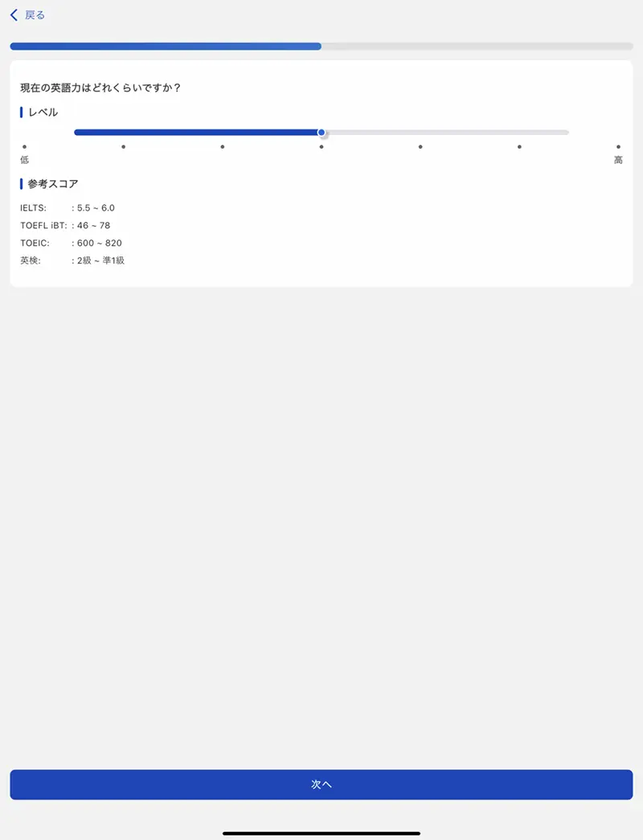Viewport: 643px width, 840px height.
Task: Pick the fifth level dot from the low end
Action: (x=420, y=146)
